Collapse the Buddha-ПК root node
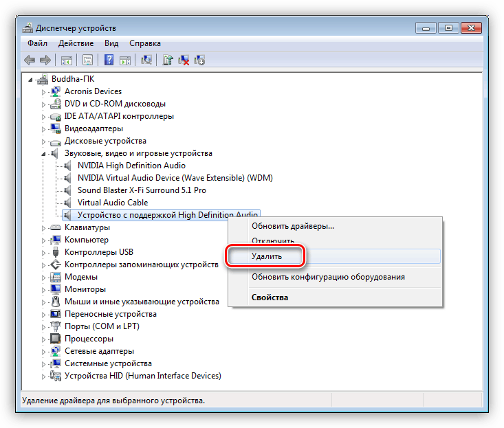504x428 pixels. tap(30, 80)
